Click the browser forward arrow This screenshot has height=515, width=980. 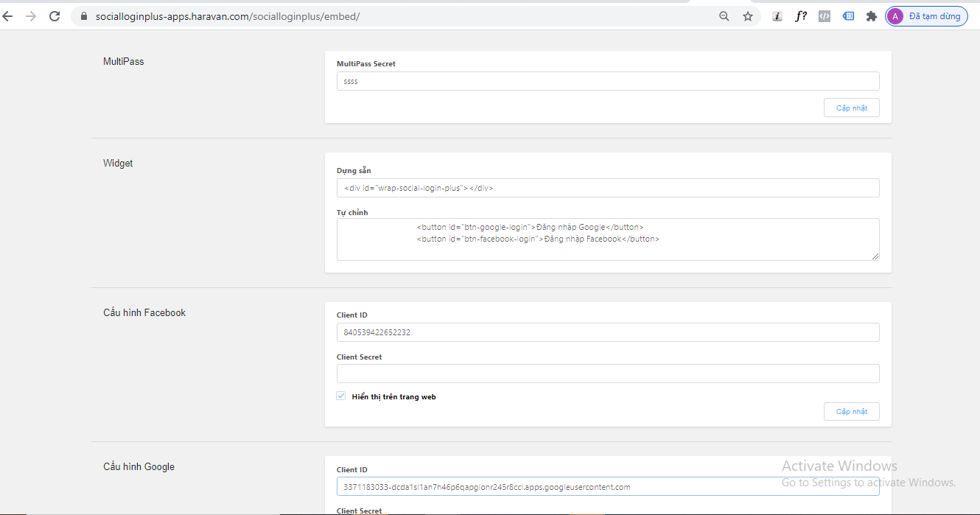(x=30, y=16)
